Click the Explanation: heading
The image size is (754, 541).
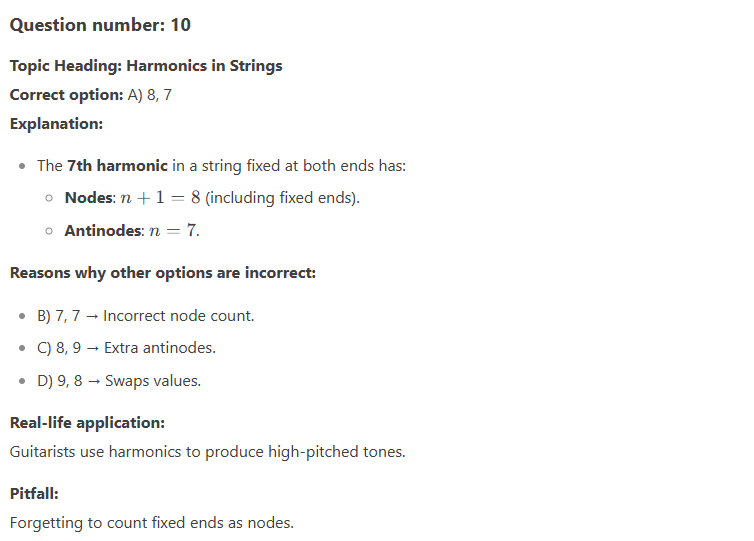pos(56,124)
